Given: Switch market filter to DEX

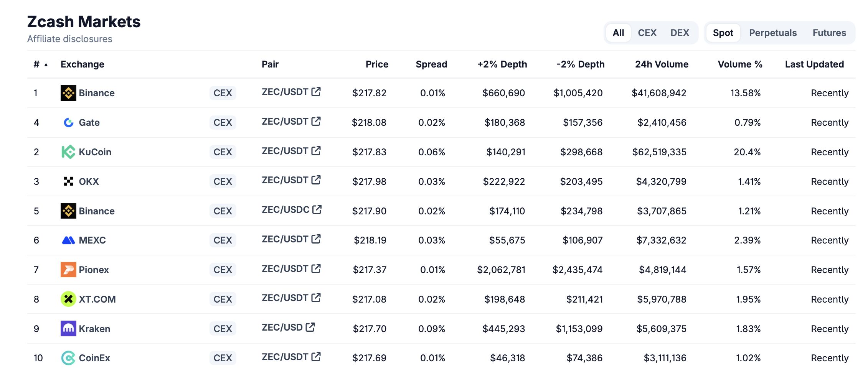Looking at the screenshot, I should coord(680,33).
